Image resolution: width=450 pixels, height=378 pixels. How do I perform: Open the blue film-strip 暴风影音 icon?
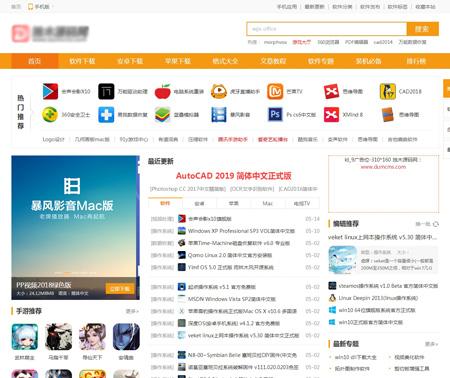pos(219,115)
